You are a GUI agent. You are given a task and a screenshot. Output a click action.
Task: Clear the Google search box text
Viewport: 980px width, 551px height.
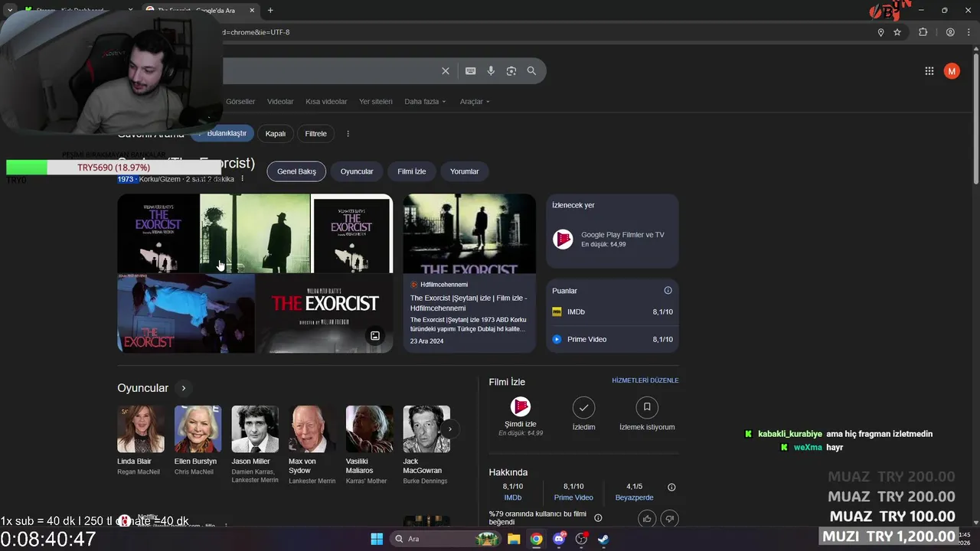tap(446, 71)
